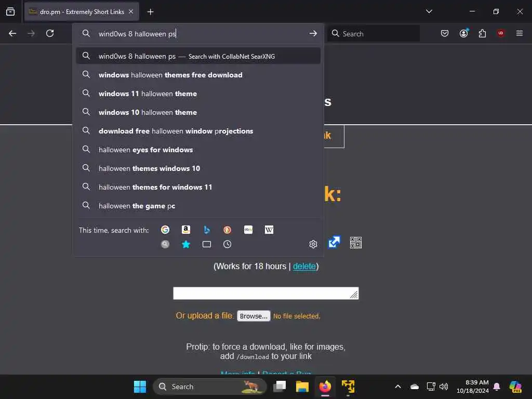This screenshot has width=532, height=399.
Task: Search with DuckDuckGo engine icon
Action: [228, 230]
